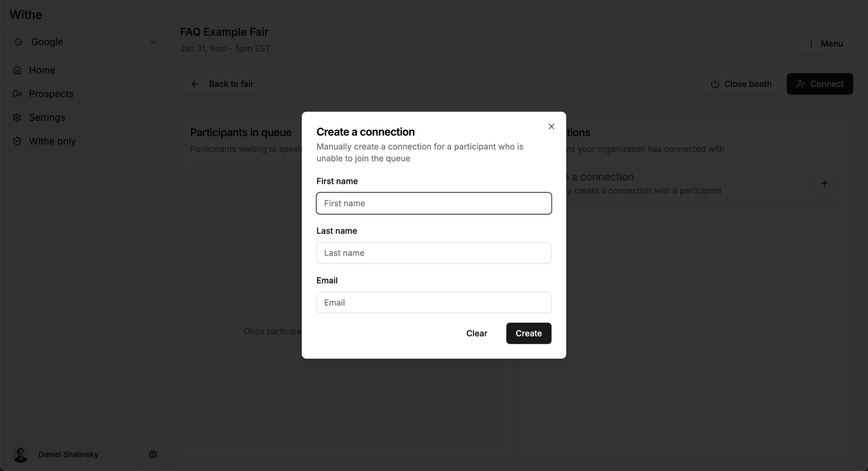Click into the Email field
868x471 pixels.
pos(434,302)
